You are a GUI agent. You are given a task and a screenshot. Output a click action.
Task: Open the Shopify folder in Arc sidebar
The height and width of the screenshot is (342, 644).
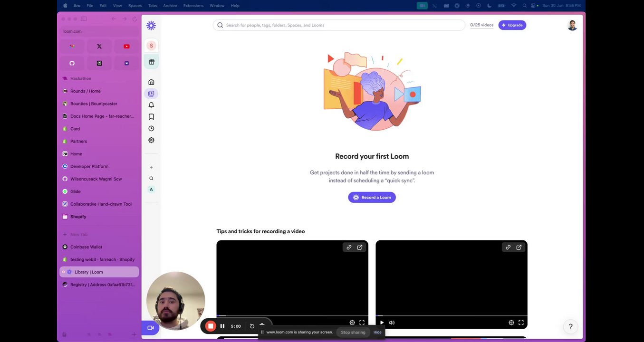coord(99,217)
